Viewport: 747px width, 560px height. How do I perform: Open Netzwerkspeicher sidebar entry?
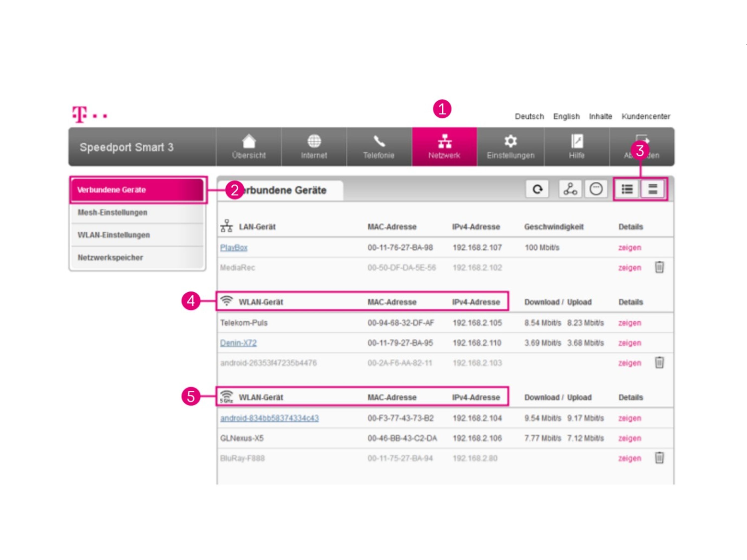coord(110,258)
